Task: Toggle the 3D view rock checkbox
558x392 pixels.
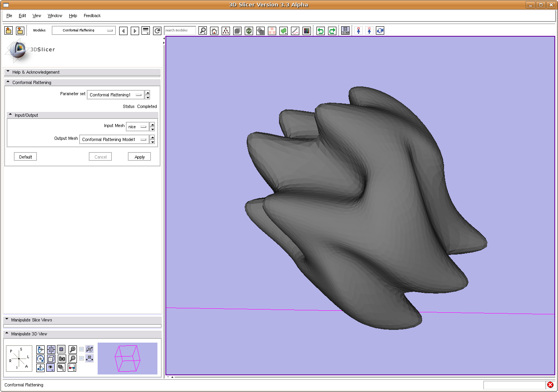Action: [82, 359]
